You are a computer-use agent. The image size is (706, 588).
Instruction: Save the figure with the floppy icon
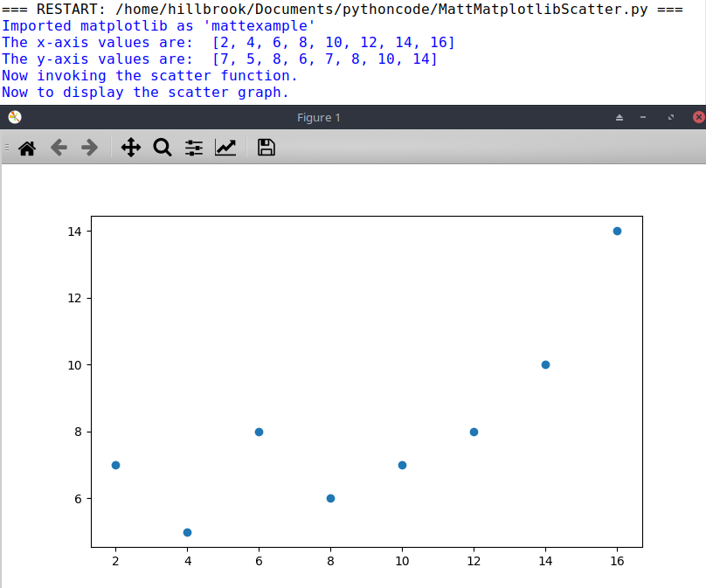[x=266, y=148]
